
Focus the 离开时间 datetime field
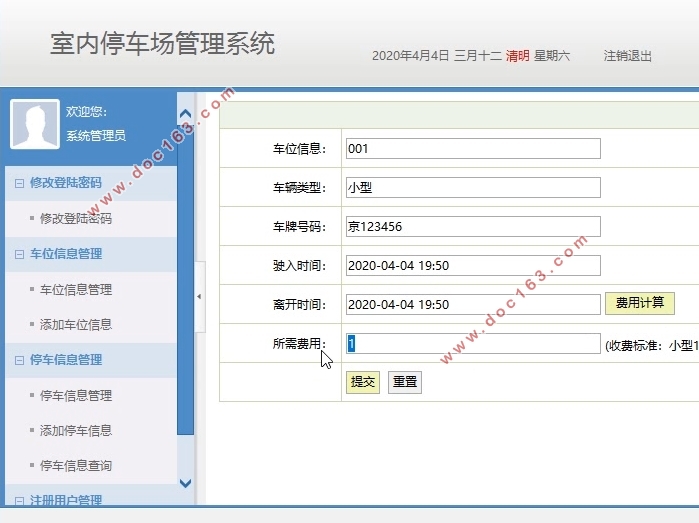473,305
